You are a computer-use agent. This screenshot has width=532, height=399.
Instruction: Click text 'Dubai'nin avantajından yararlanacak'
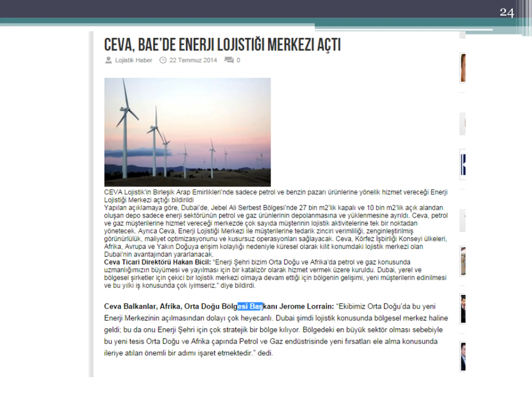[159, 254]
